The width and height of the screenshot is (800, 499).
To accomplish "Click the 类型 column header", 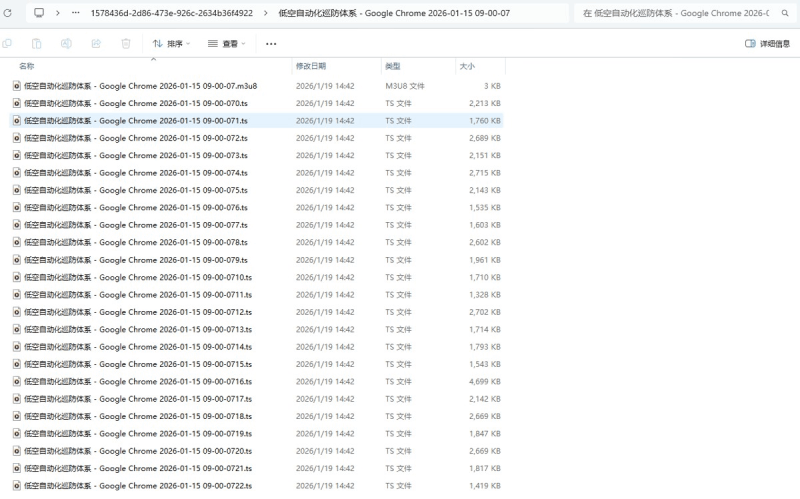I will 393,66.
